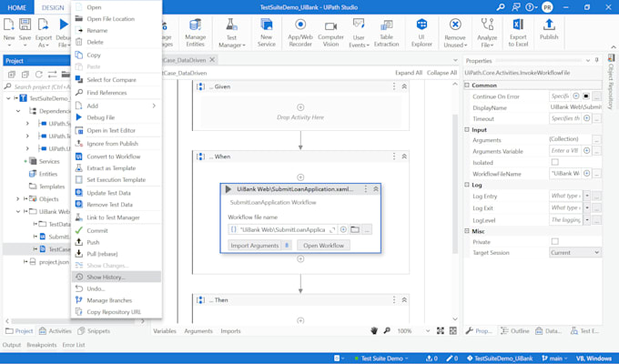Click the Open Workflow button
619x364 pixels.
323,246
